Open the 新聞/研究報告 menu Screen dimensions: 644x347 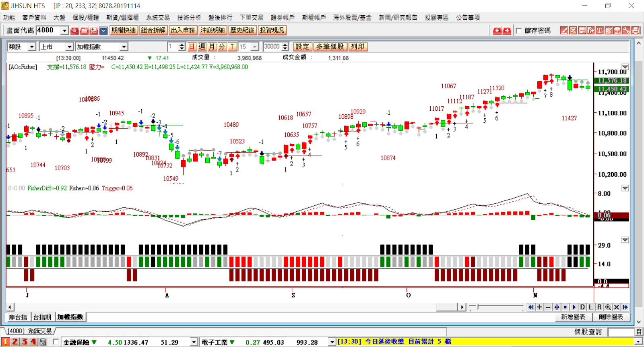pos(398,17)
